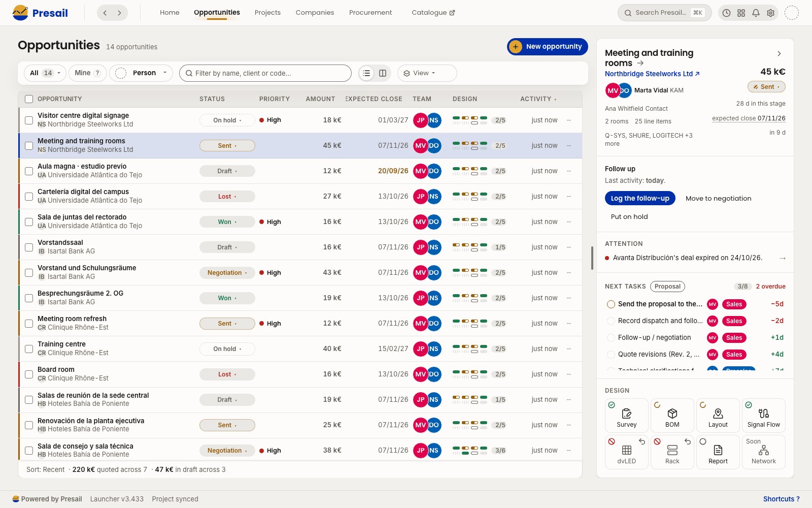Open the All 14 filter dropdown
Screen dimensions: 812x508
coord(45,73)
